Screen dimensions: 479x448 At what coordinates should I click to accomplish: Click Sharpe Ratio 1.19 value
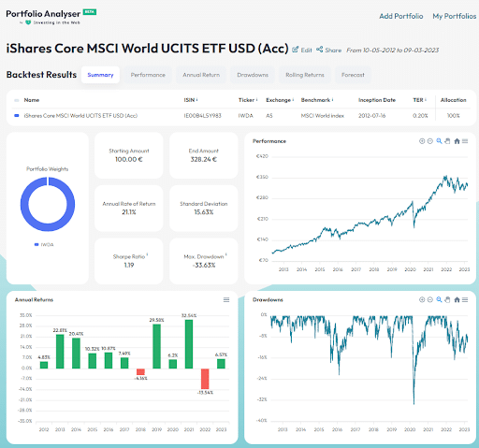(x=129, y=266)
